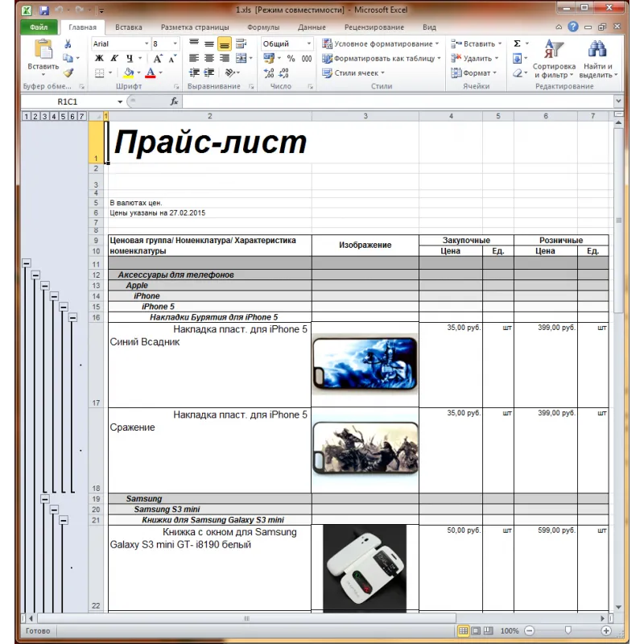Screen dimensions: 644x644
Task: Switch to the Рецензирование tab
Action: pos(374,27)
